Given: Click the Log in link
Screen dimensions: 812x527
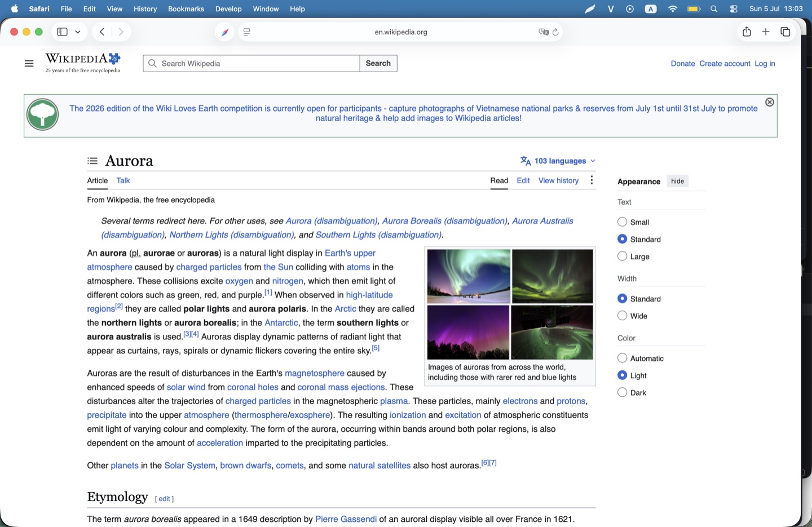Looking at the screenshot, I should pyautogui.click(x=765, y=64).
